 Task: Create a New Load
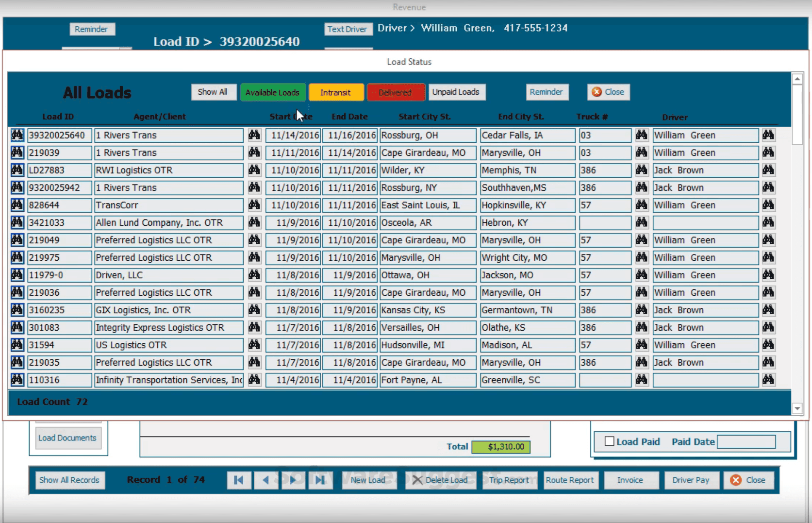369,480
